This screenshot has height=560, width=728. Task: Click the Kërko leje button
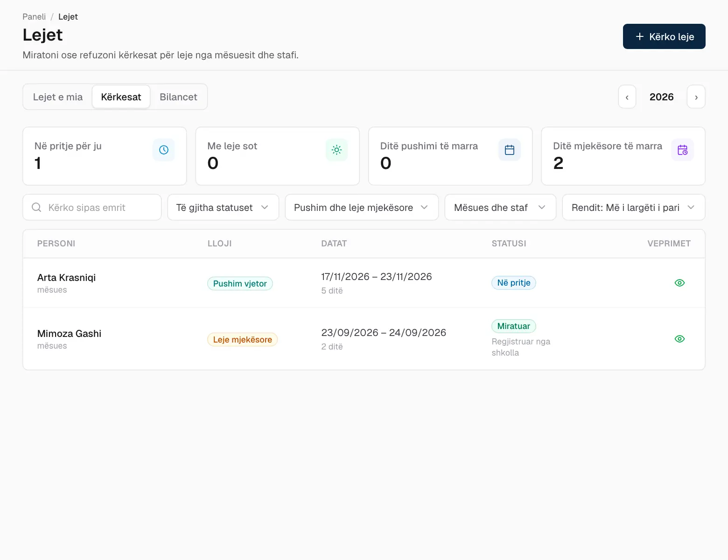click(x=664, y=36)
